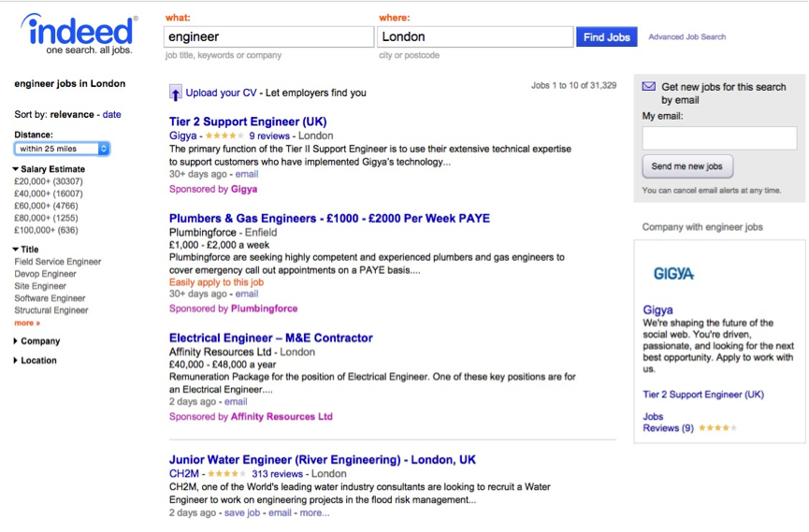Click 'Sponsored by Plumbingforce' text
Image resolution: width=809 pixels, height=532 pixels.
point(233,309)
